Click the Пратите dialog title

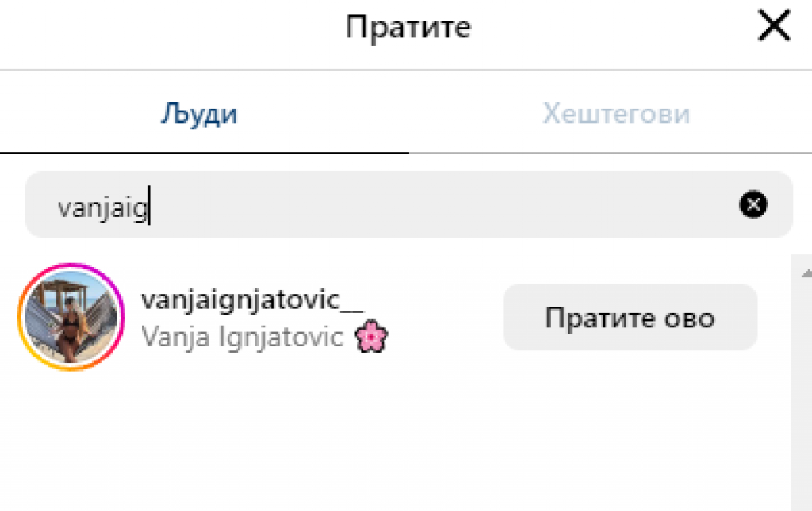click(408, 27)
